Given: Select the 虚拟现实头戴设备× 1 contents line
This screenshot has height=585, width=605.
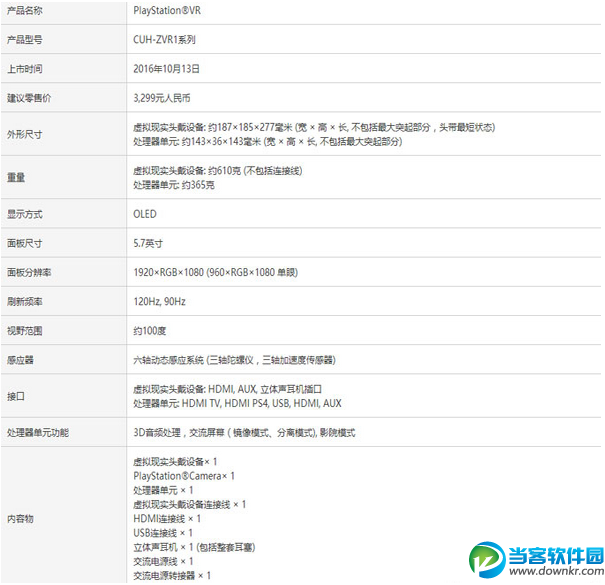Looking at the screenshot, I should [x=176, y=462].
